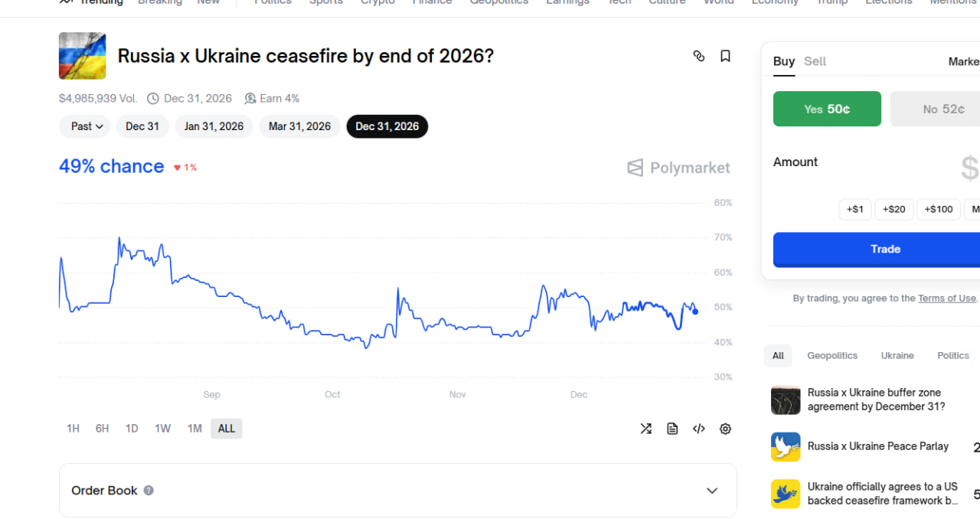The width and height of the screenshot is (980, 519).
Task: Select the 1W time range
Action: point(162,429)
